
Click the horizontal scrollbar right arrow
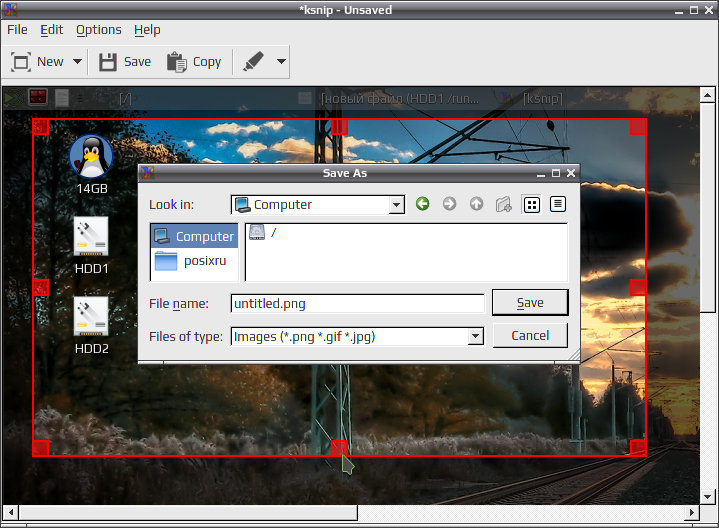click(x=692, y=512)
